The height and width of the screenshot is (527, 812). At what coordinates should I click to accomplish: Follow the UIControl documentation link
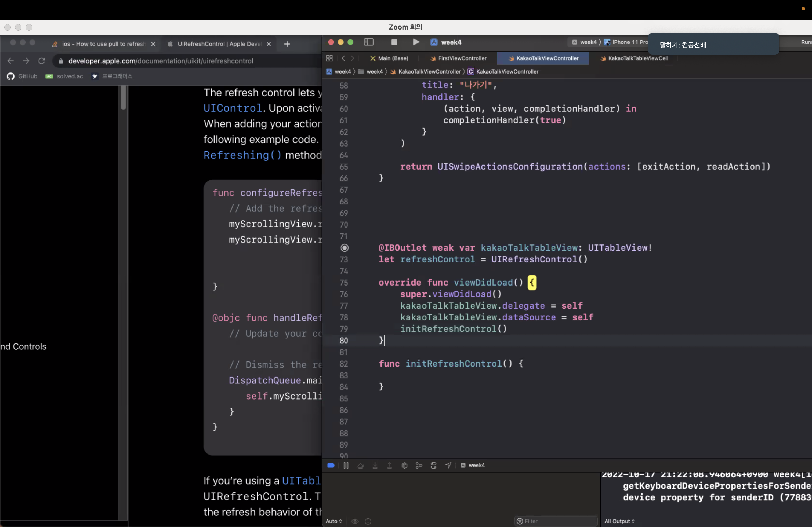[233, 108]
